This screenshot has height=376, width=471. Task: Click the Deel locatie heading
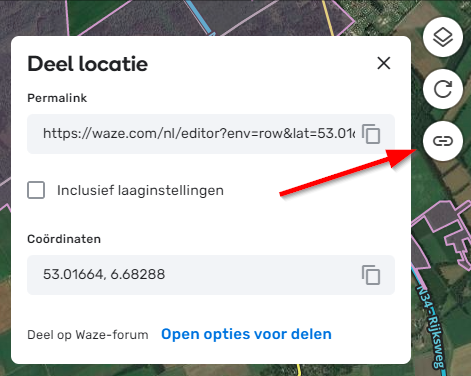point(87,64)
